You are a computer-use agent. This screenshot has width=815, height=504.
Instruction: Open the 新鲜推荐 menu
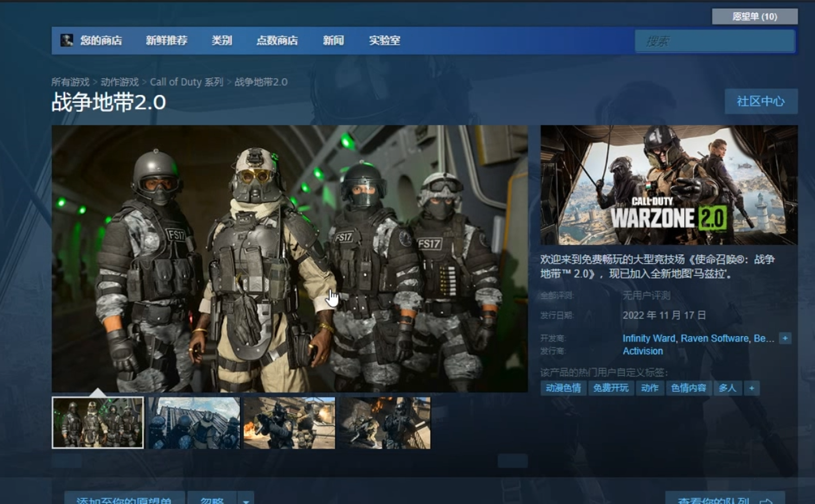click(166, 40)
